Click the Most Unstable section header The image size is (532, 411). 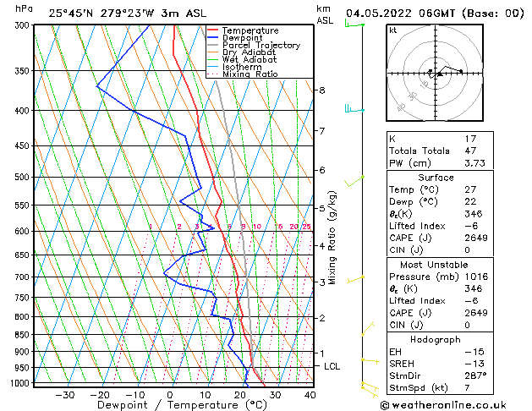click(x=435, y=264)
